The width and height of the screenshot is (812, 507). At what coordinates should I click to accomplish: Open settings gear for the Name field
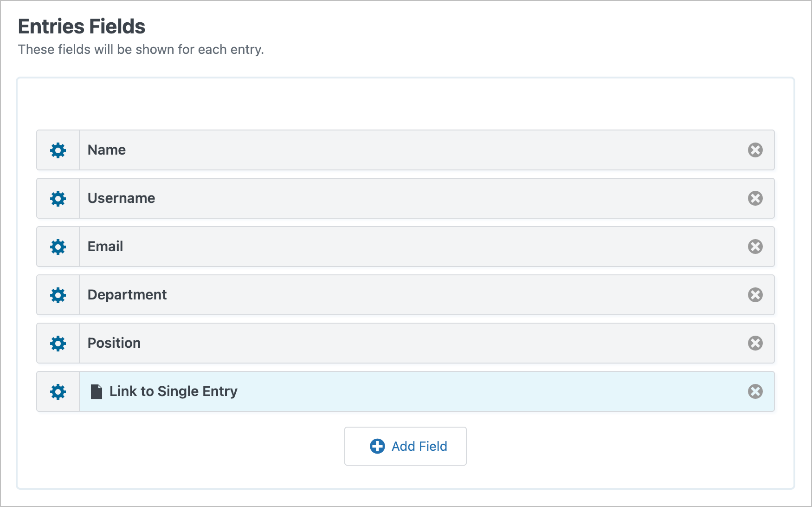[58, 150]
